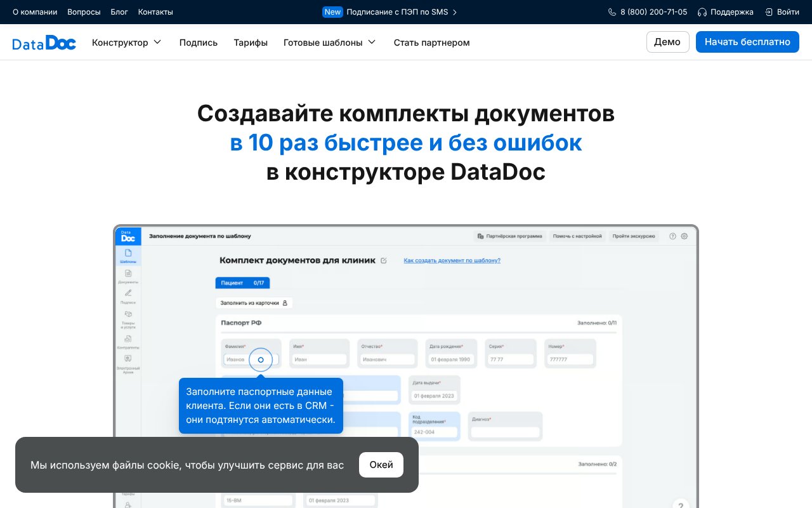Image resolution: width=812 pixels, height=508 pixels.
Task: Click the phone icon next to 8 (800) 200-71-05
Action: click(x=612, y=11)
